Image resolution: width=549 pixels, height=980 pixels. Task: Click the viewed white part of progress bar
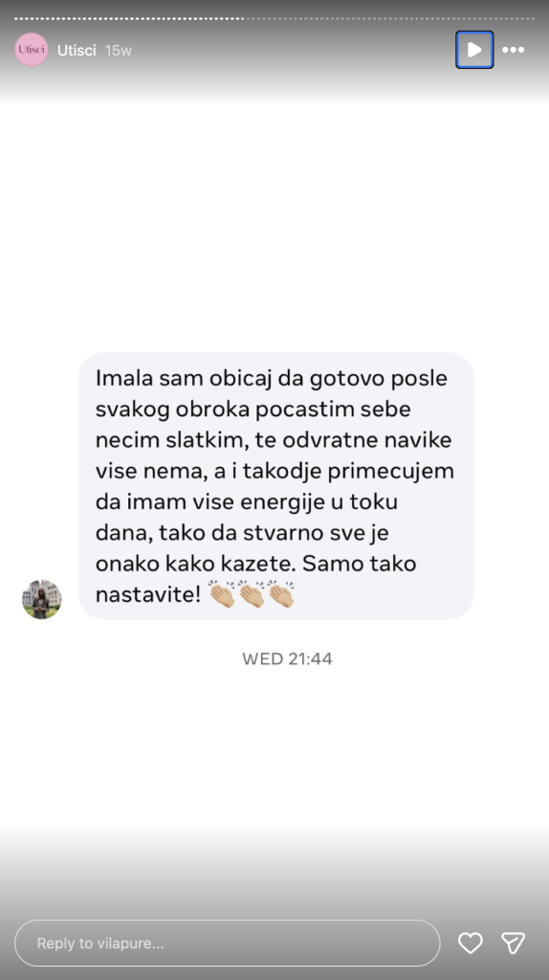tap(129, 19)
